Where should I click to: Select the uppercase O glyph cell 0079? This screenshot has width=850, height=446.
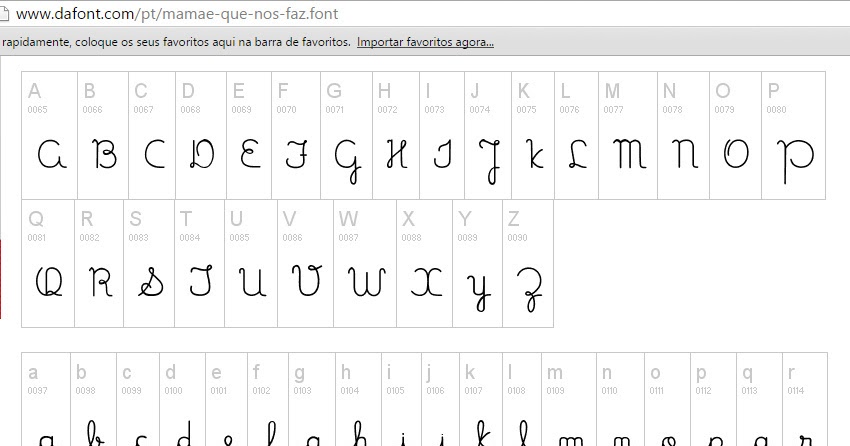[736, 135]
